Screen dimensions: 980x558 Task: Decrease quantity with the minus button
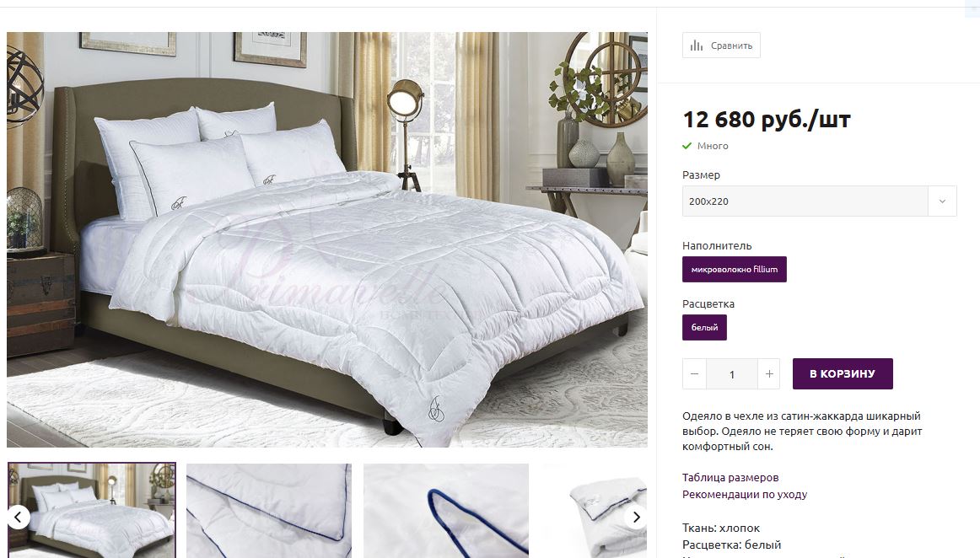pyautogui.click(x=694, y=373)
